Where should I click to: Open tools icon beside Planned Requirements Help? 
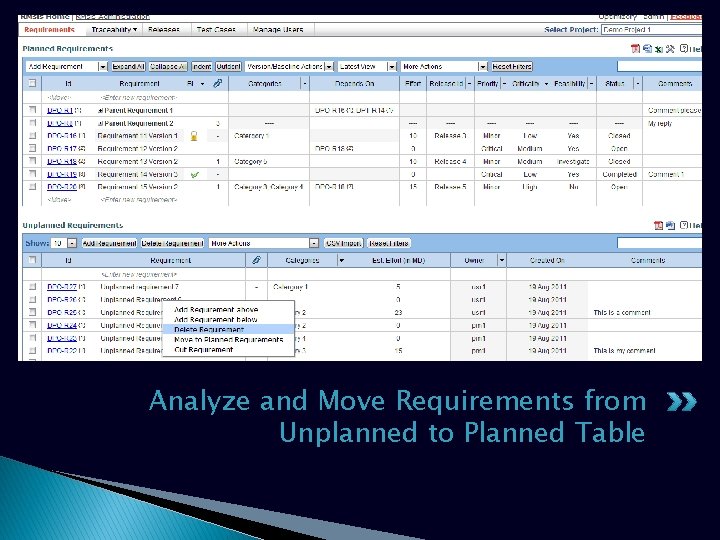[670, 49]
